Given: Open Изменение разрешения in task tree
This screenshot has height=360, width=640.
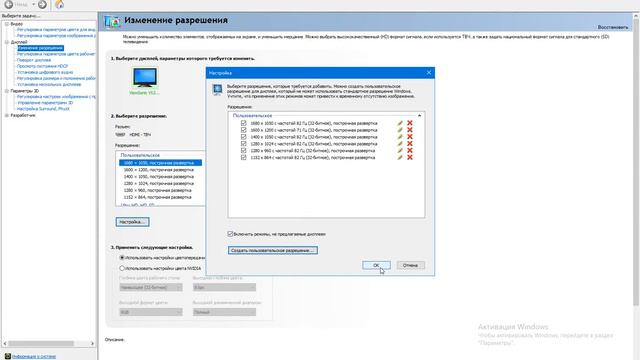Looking at the screenshot, I should click(40, 48).
